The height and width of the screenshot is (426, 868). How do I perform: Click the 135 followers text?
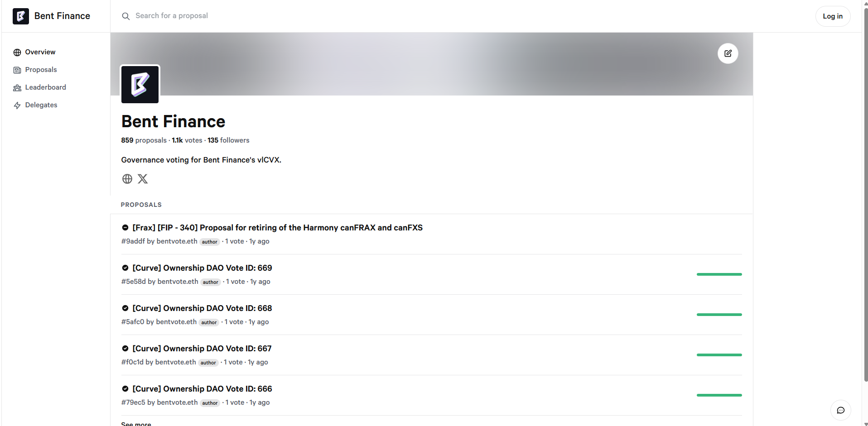pos(228,140)
